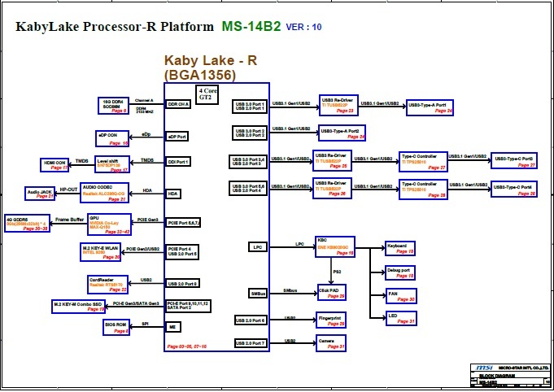Viewport: 554px width, 392px height.
Task: Select the "BIOS ROM" block
Action: [x=116, y=328]
